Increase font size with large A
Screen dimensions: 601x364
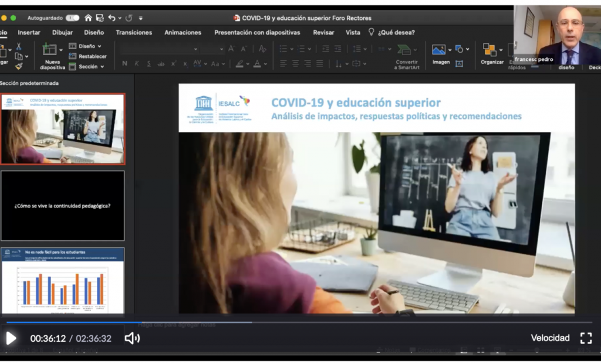coord(231,49)
